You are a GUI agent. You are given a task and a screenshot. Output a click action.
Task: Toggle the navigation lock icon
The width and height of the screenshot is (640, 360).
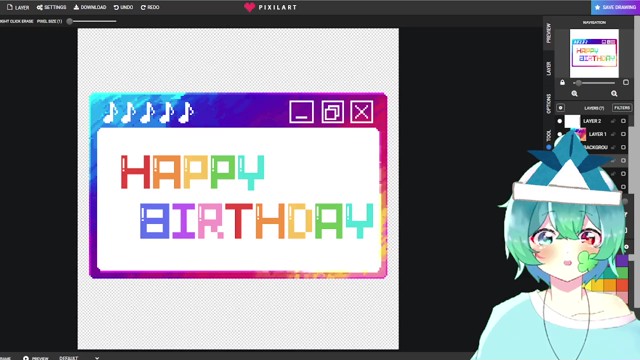pos(562,82)
